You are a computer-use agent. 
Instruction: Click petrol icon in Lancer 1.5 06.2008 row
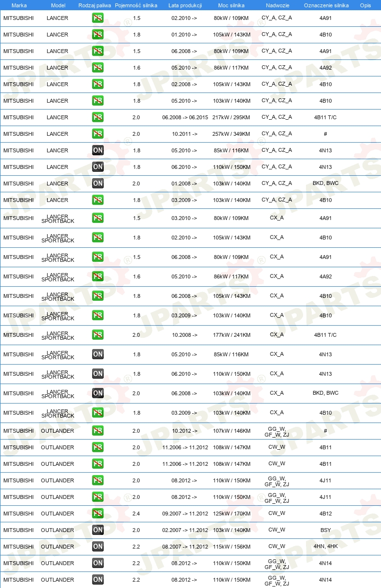pyautogui.click(x=97, y=51)
